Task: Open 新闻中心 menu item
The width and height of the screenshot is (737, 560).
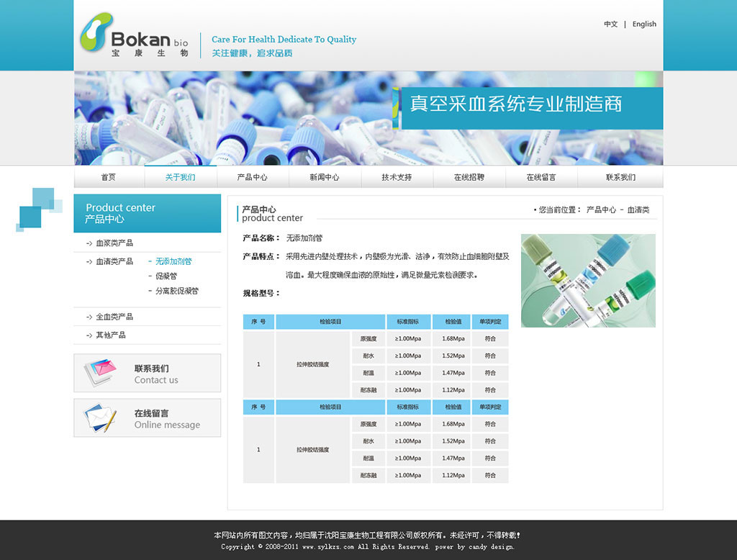Action: click(x=325, y=177)
